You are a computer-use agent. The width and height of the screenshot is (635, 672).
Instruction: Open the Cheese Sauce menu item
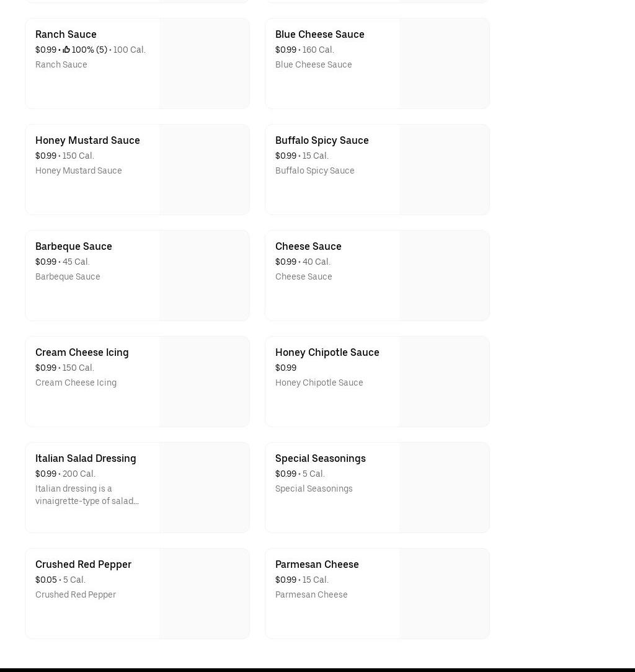tap(308, 246)
